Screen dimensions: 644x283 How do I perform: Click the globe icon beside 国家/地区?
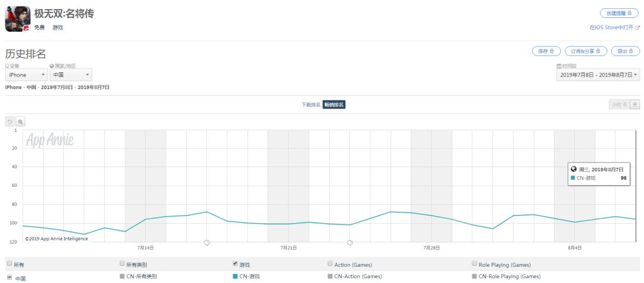52,66
